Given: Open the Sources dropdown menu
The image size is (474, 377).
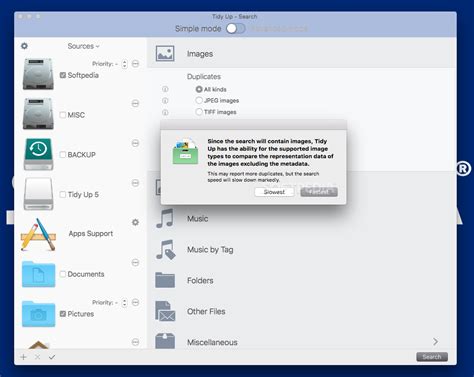Looking at the screenshot, I should coord(83,46).
